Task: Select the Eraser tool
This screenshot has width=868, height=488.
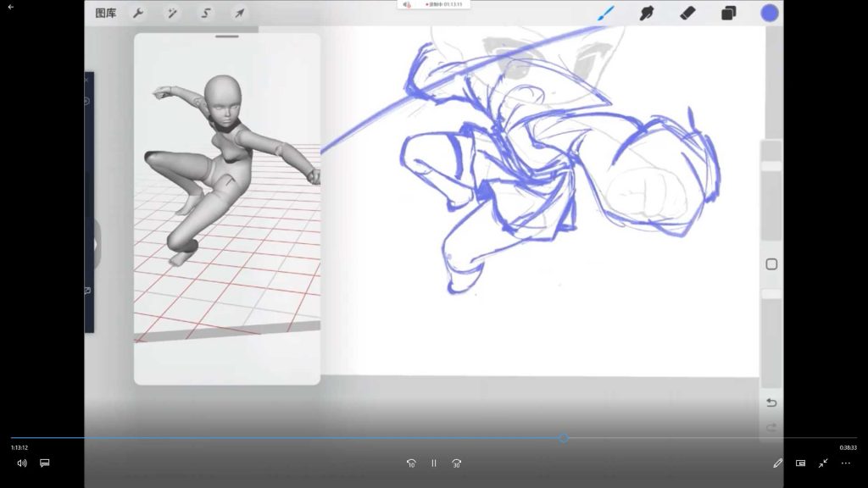Action: tap(688, 13)
